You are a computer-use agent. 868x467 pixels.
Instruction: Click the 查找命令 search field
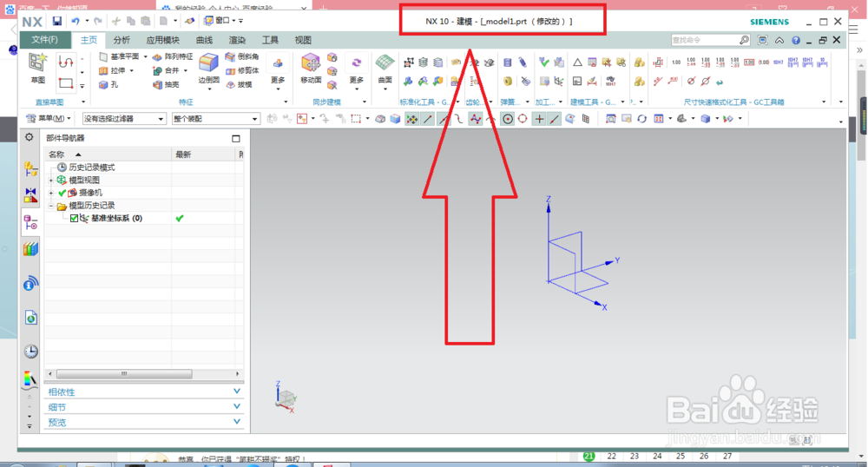(x=705, y=40)
